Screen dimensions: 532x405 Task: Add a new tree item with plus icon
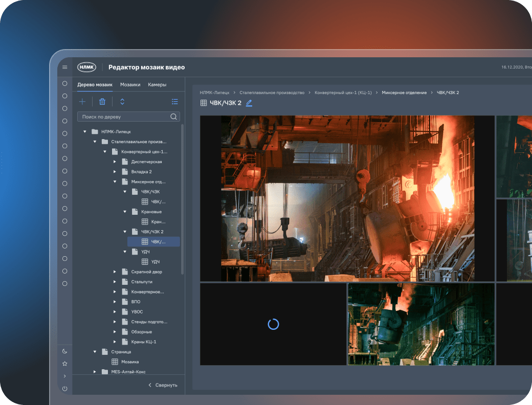click(x=82, y=102)
